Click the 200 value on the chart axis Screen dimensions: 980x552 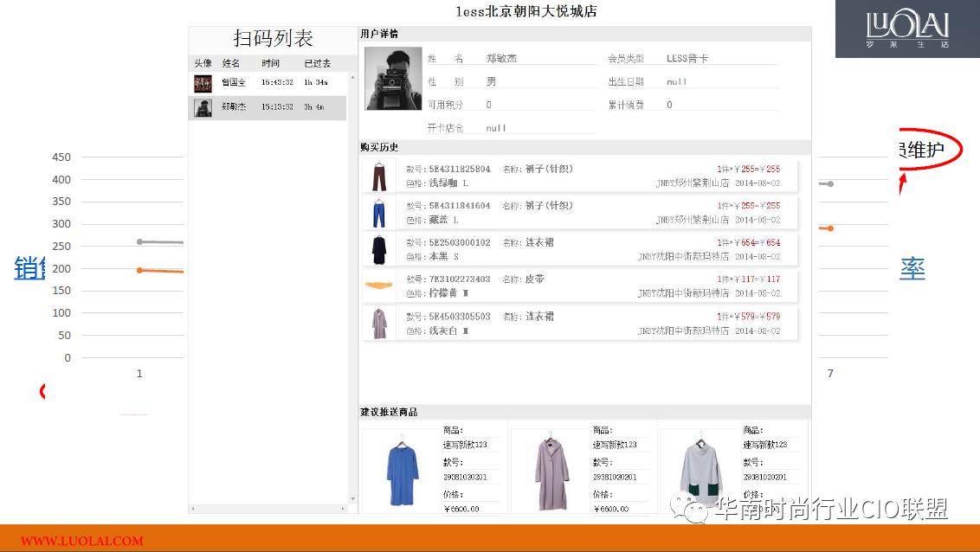click(x=61, y=268)
